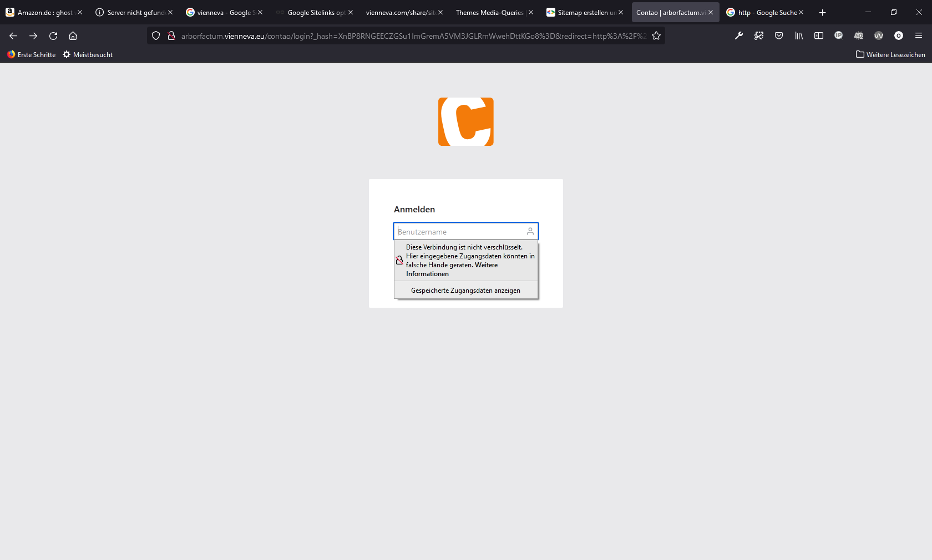Open the library icon
The width and height of the screenshot is (932, 560).
click(799, 36)
